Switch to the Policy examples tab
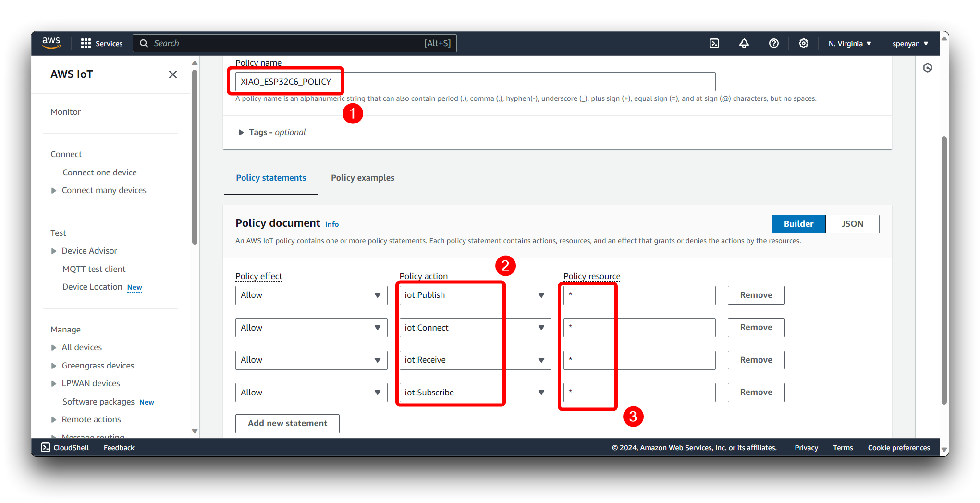Image resolution: width=980 pixels, height=503 pixels. [363, 178]
